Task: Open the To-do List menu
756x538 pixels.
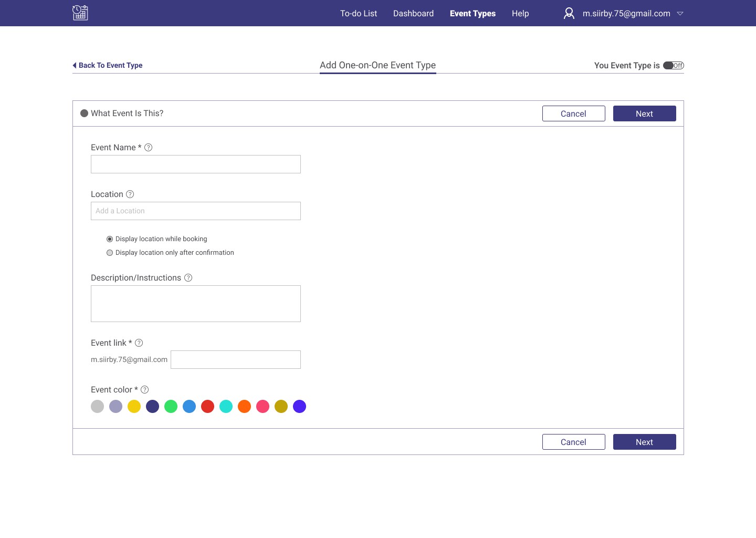Action: coord(359,14)
